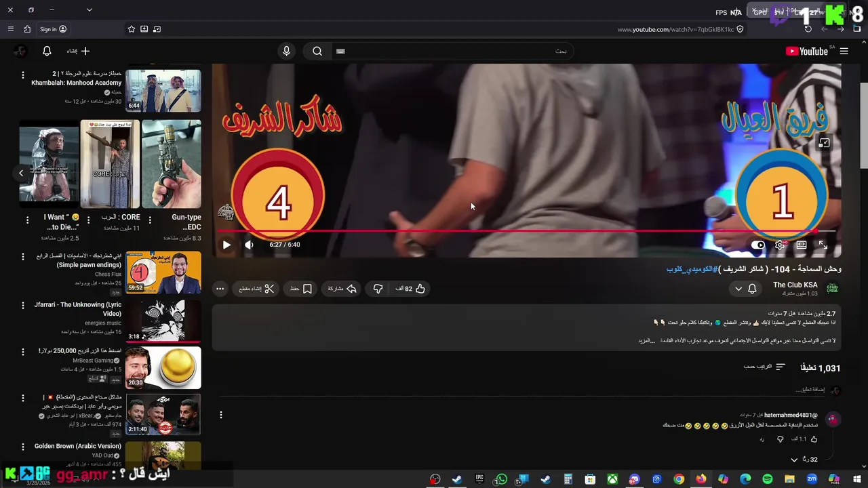Screen dimensions: 868x488
Task: Open the list all tabs chevron
Action: tap(89, 9)
